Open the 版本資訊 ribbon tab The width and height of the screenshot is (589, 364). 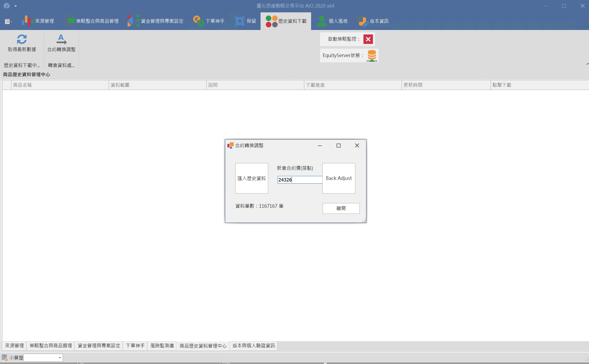coord(373,21)
